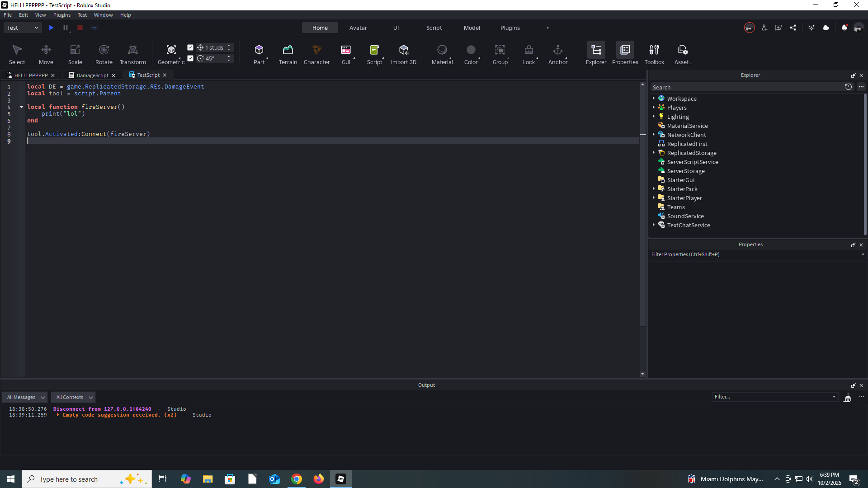Viewport: 868px width, 488px height.
Task: Click the + to add a ribbon tab
Action: (547, 28)
